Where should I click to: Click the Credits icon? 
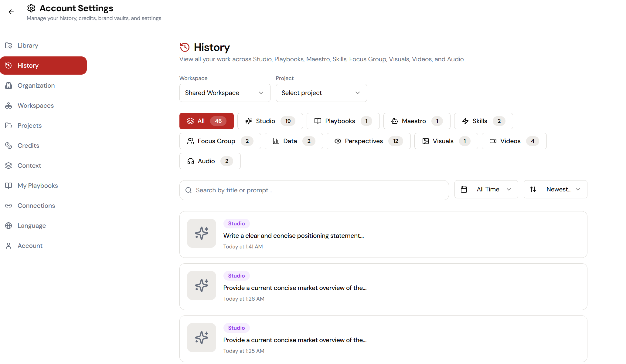tap(9, 145)
